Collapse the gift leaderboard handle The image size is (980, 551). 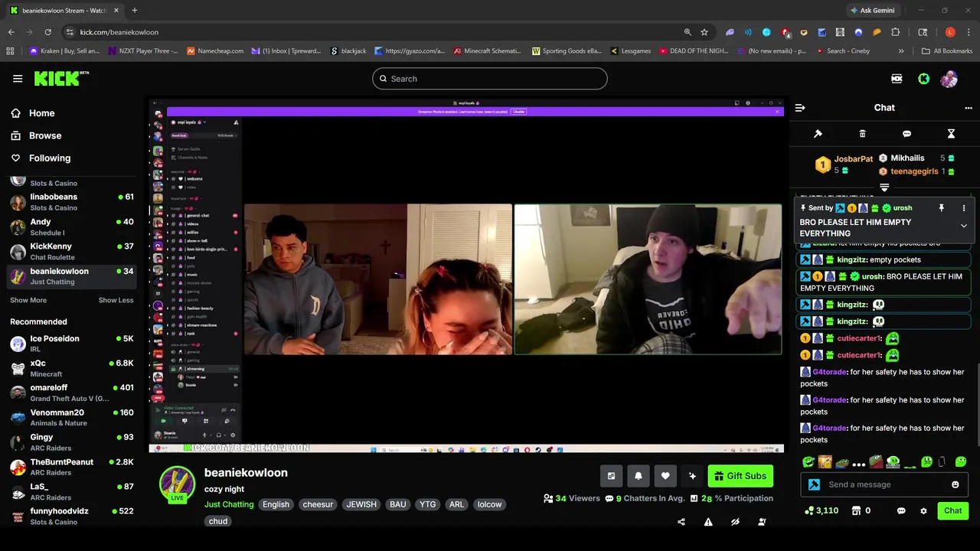pos(884,187)
